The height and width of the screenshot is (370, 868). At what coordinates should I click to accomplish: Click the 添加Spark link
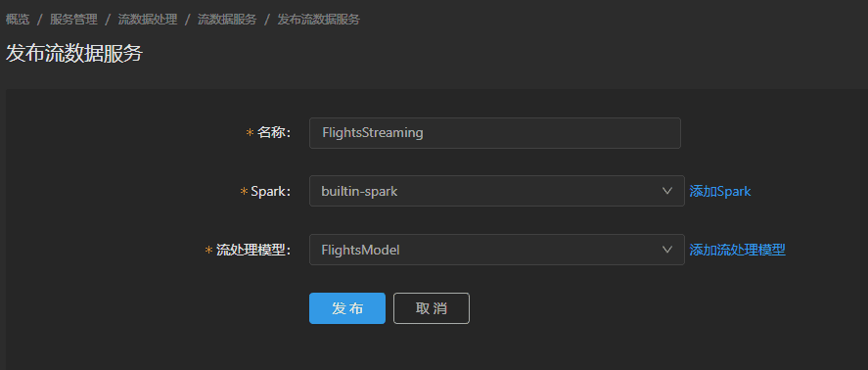(719, 191)
